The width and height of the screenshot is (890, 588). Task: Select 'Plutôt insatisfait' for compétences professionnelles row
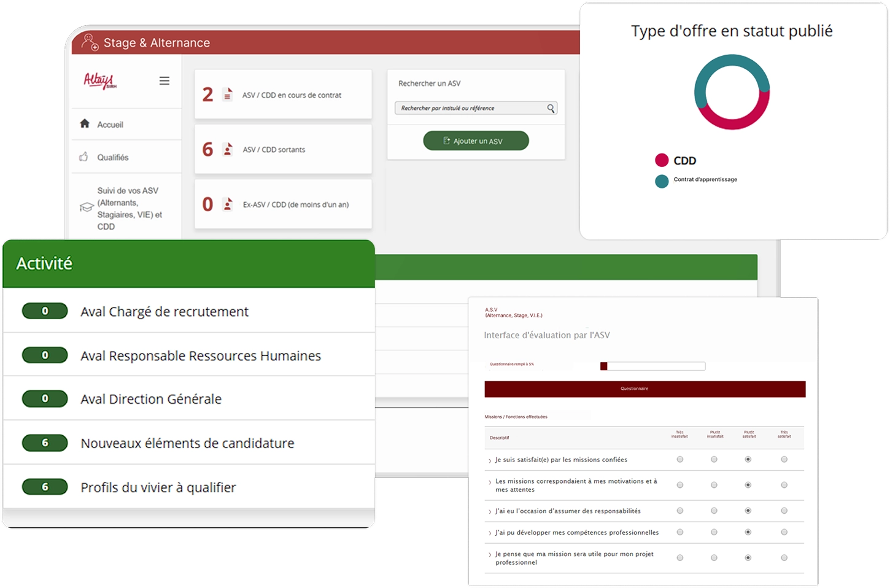click(714, 532)
